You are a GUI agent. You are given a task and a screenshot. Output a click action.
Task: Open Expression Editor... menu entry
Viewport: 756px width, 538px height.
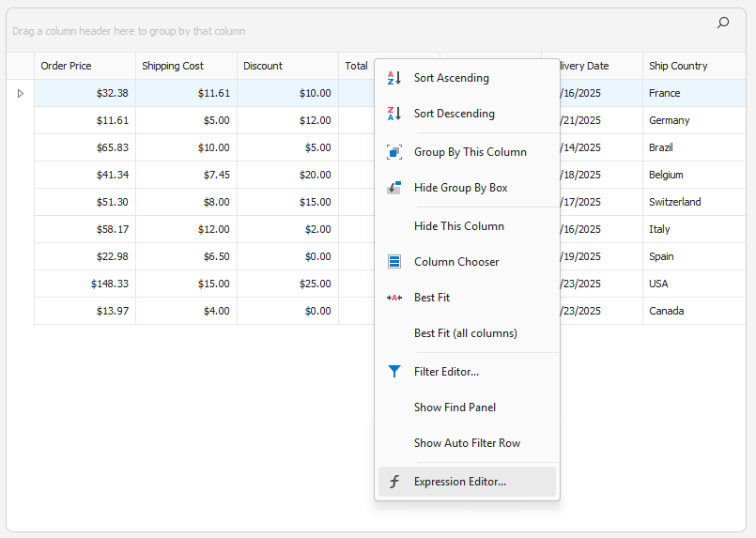(x=467, y=482)
